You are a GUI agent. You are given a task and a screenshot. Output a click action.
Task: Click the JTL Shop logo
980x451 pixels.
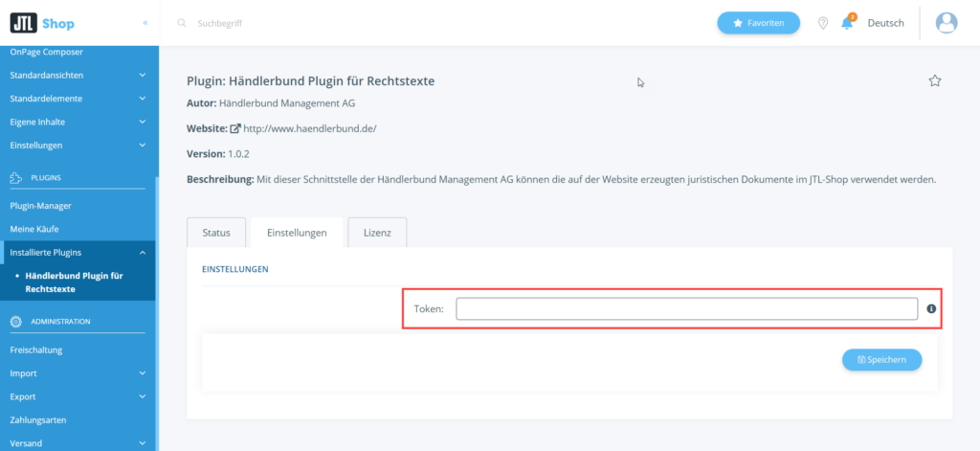[x=42, y=23]
